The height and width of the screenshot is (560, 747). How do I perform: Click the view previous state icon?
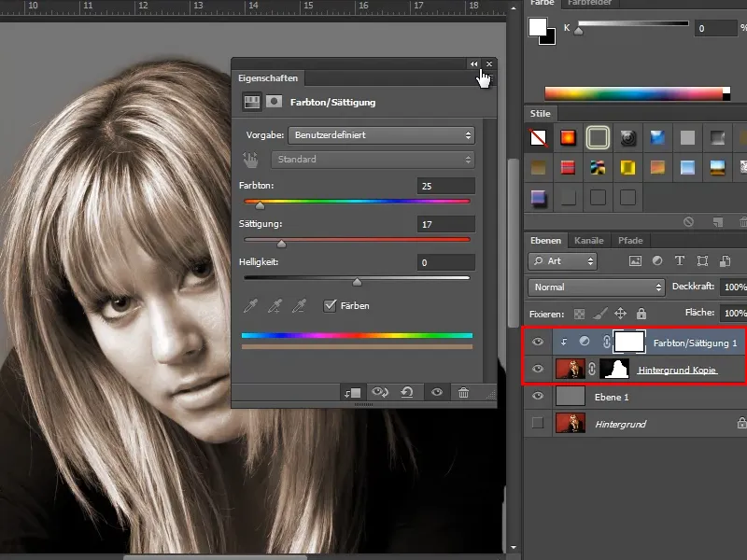tap(380, 392)
